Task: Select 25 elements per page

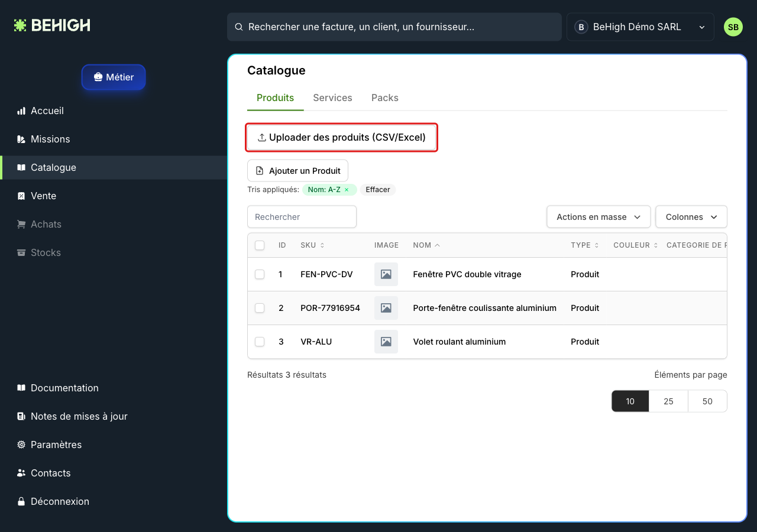Action: [x=669, y=401]
